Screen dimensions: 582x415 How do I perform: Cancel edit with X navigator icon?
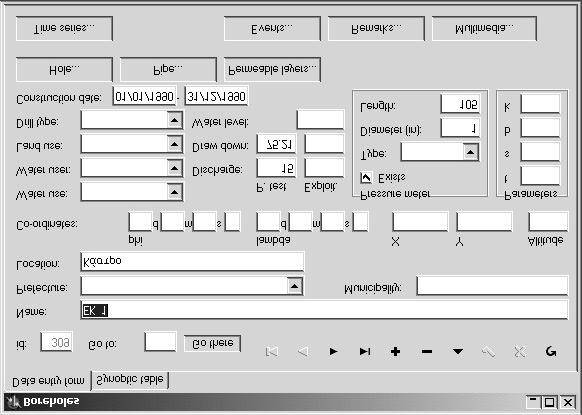520,351
